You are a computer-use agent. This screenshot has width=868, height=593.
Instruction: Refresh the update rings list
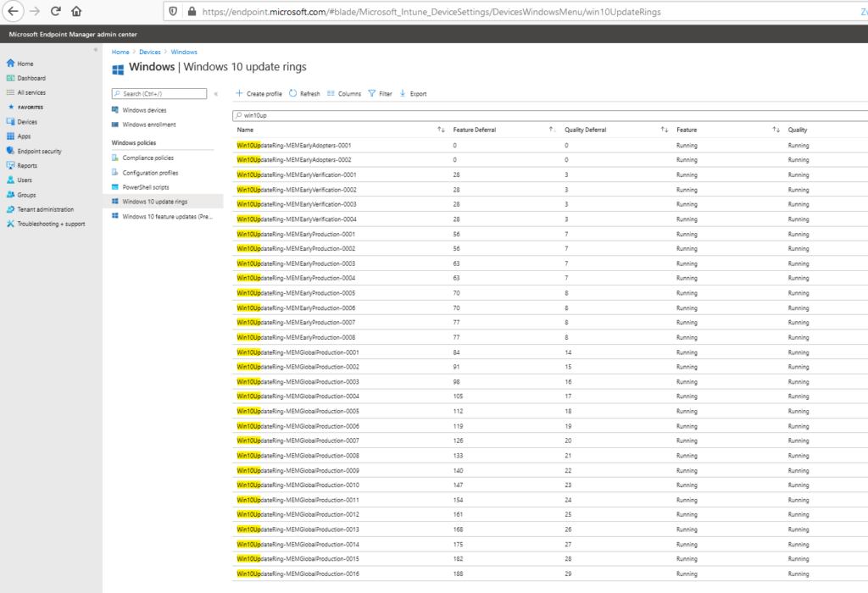pos(304,93)
